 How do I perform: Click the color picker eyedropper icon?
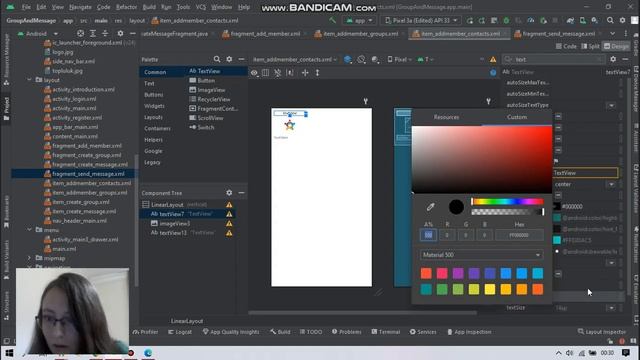[430, 207]
